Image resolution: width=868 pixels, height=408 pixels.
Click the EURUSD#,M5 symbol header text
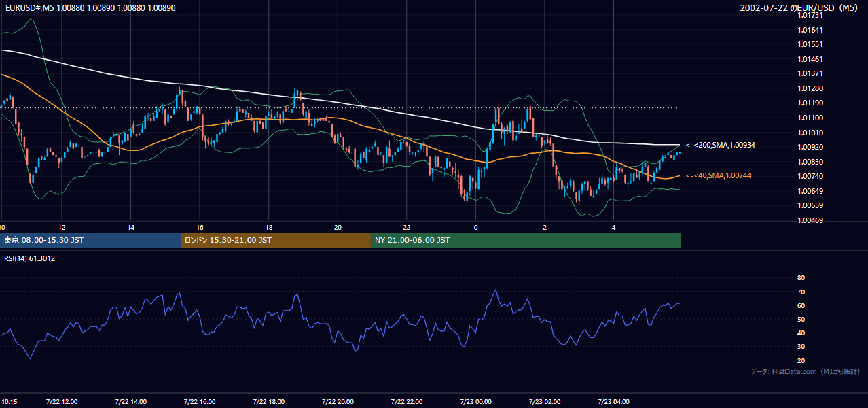(89, 7)
